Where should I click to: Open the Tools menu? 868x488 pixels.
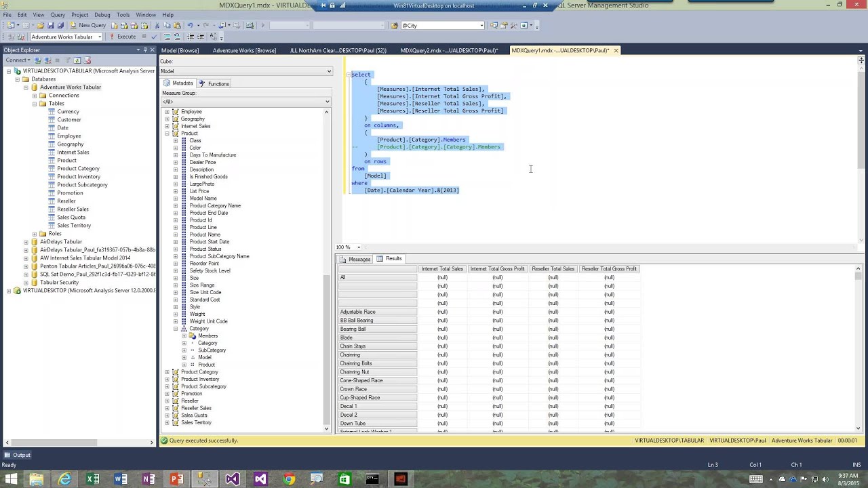[123, 14]
